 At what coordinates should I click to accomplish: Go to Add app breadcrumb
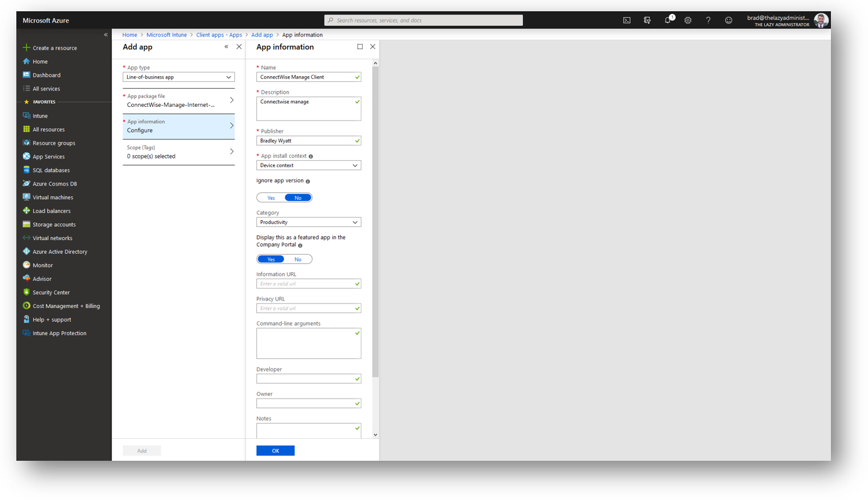pyautogui.click(x=262, y=35)
